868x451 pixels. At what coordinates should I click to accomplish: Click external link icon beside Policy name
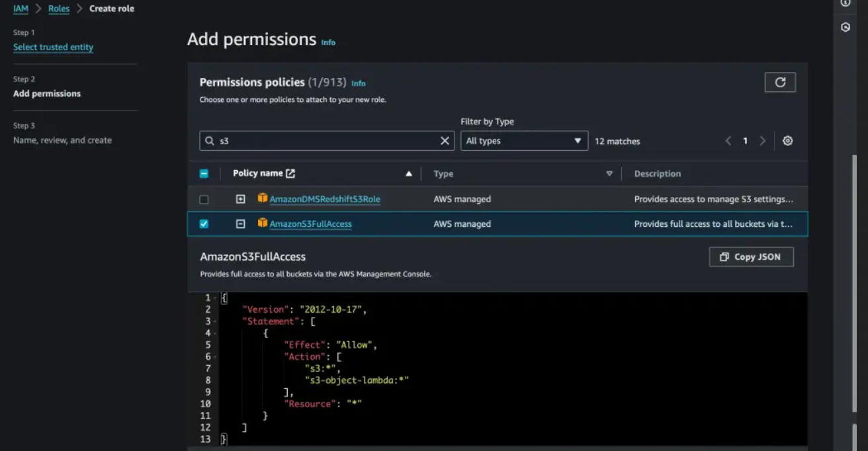(x=290, y=173)
